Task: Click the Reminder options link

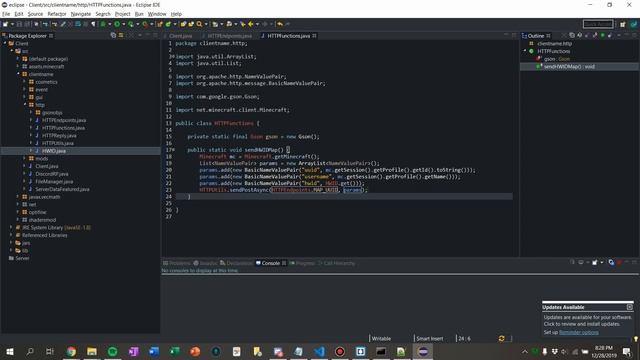Action: point(579,332)
